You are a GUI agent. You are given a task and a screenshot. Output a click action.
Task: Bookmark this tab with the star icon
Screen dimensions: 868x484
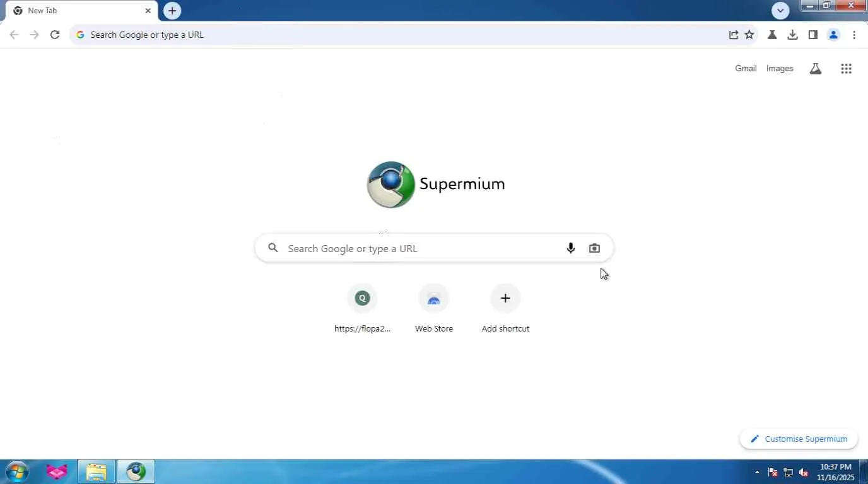(x=749, y=35)
